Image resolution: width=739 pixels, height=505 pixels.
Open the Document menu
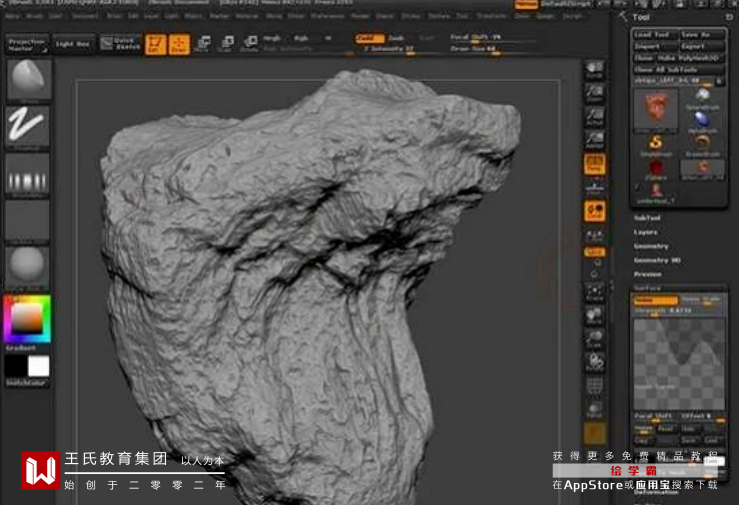(x=85, y=16)
